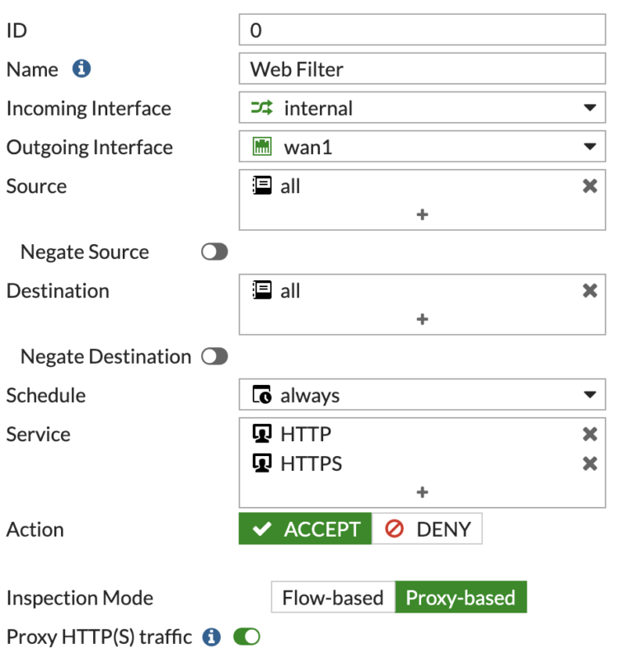
Task: Click the clock icon in the Schedule field
Action: pyautogui.click(x=261, y=395)
